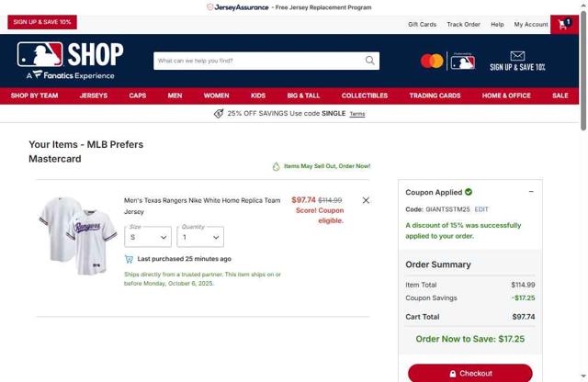Open the Terms link for savings
The height and width of the screenshot is (382, 588).
coord(357,114)
